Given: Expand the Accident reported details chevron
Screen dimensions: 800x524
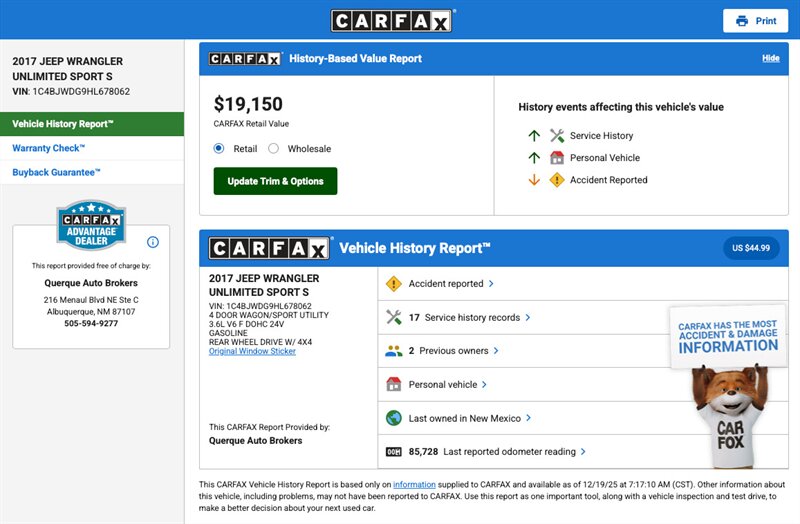Looking at the screenshot, I should click(x=491, y=284).
